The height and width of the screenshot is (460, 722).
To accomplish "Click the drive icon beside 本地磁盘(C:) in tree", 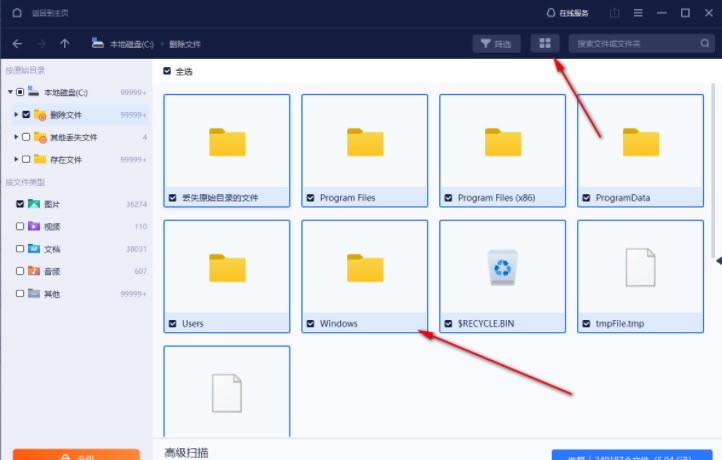I will 33,91.
